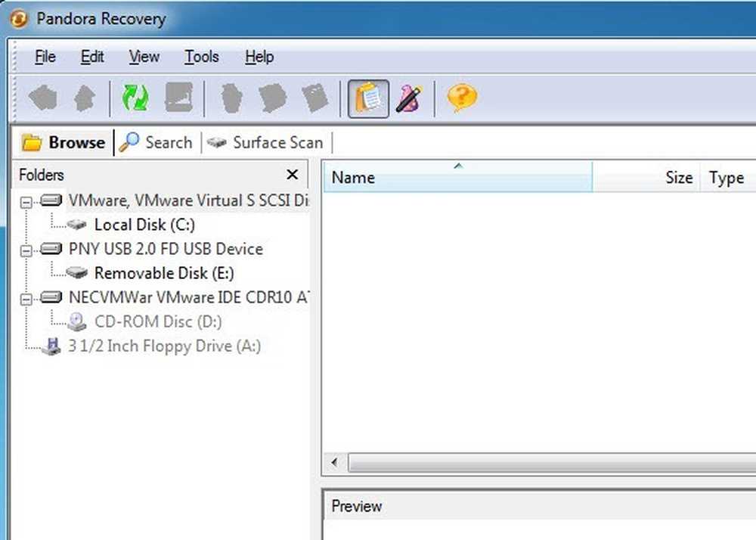Open the Help menu
The height and width of the screenshot is (540, 756).
[259, 57]
